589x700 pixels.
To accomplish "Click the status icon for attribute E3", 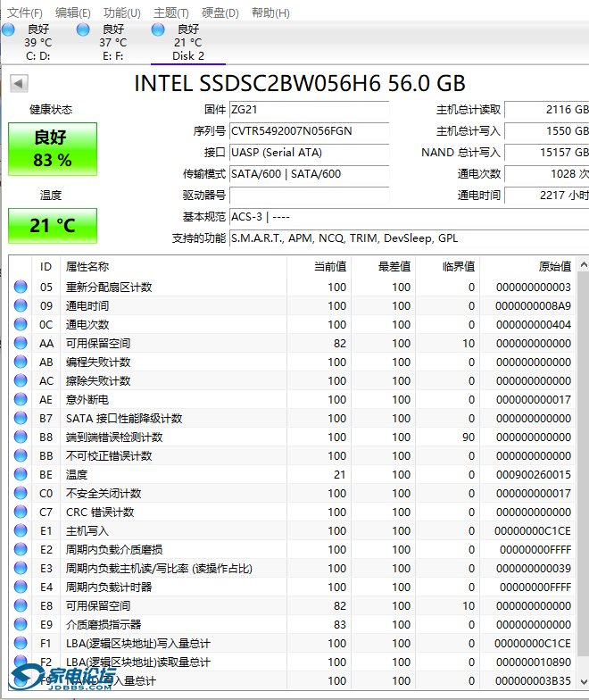I will 21,568.
